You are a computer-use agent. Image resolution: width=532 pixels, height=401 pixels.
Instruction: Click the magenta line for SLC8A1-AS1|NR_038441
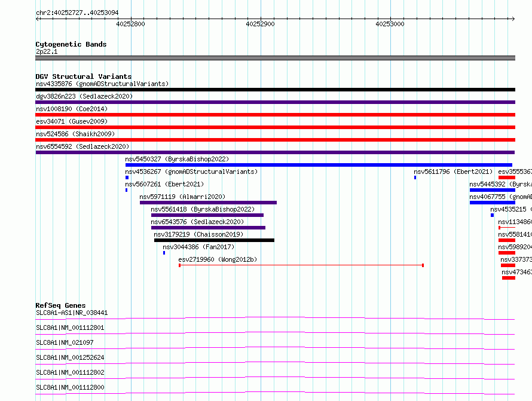275,318
